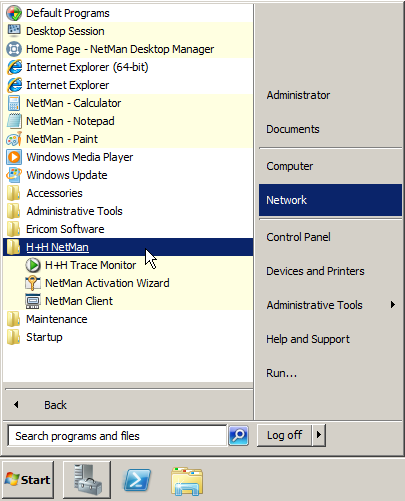
Task: Click the NetMan - Paint icon
Action: [x=14, y=139]
